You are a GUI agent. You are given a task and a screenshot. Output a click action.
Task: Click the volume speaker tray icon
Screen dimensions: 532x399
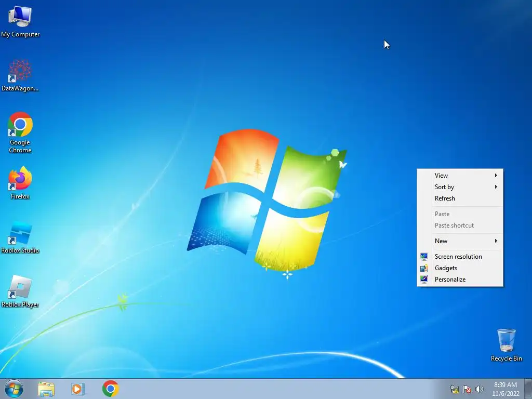pos(479,389)
